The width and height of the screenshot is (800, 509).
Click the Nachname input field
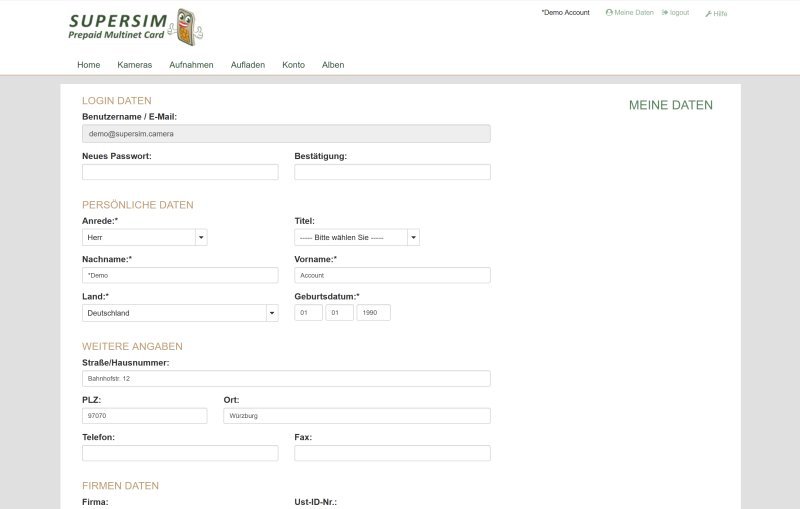[180, 275]
